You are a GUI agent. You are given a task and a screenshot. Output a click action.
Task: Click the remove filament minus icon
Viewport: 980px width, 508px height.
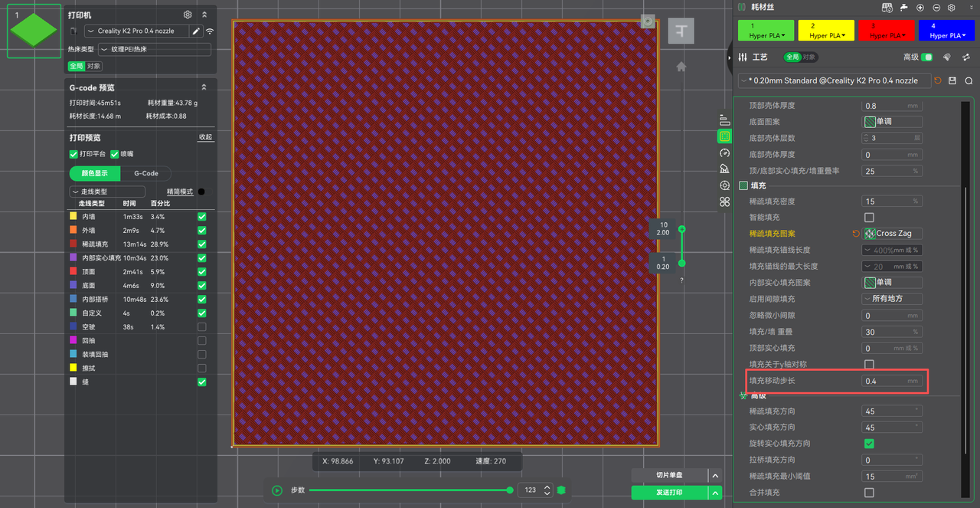click(936, 8)
